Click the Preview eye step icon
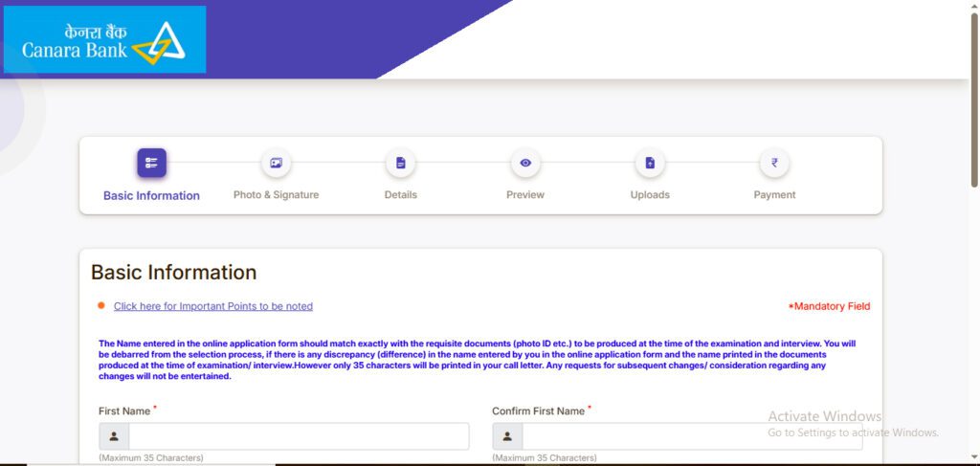Image resolution: width=980 pixels, height=466 pixels. [524, 163]
